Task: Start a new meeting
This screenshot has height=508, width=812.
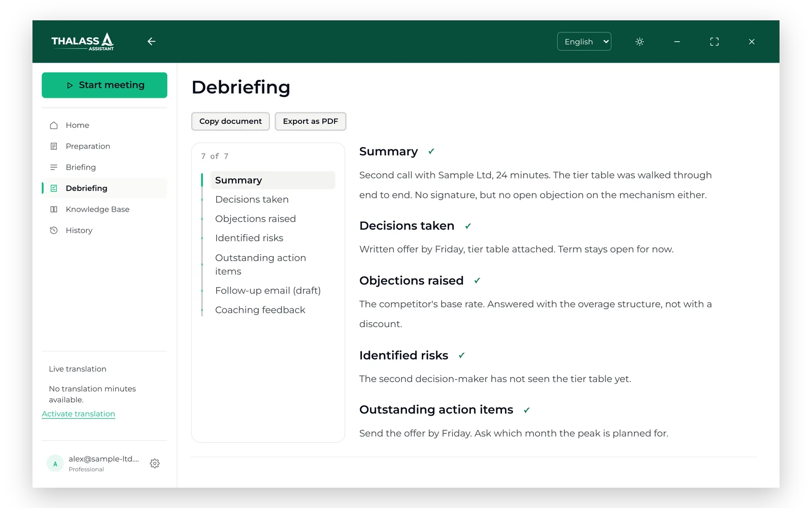Action: pyautogui.click(x=105, y=85)
